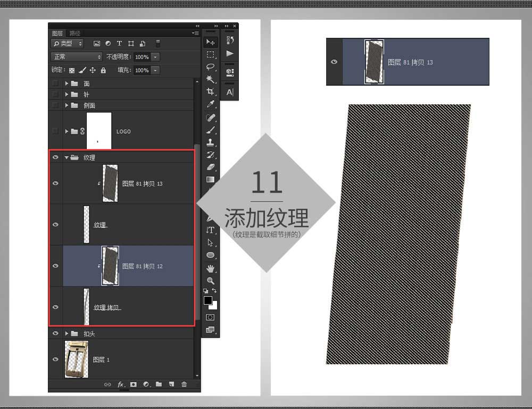Select the Lasso tool
The height and width of the screenshot is (409, 532).
pos(210,67)
